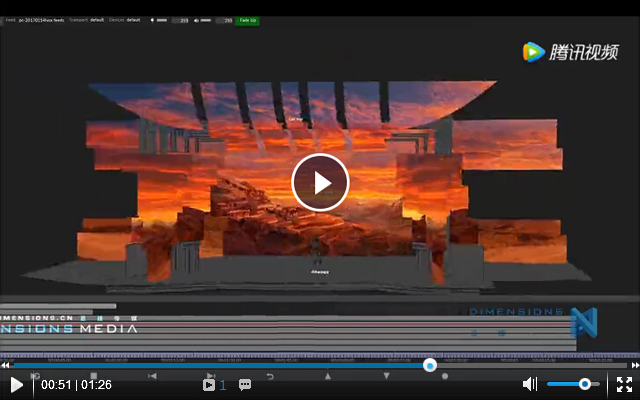Image resolution: width=640 pixels, height=403 pixels.
Task: Click the forward arrows at timeline right edge
Action: click(634, 365)
